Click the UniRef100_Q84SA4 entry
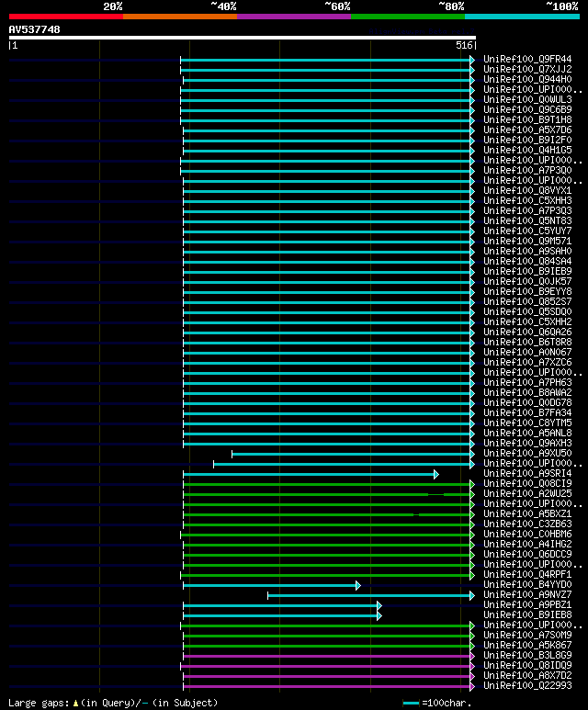The height and width of the screenshot is (710, 588). 527,261
